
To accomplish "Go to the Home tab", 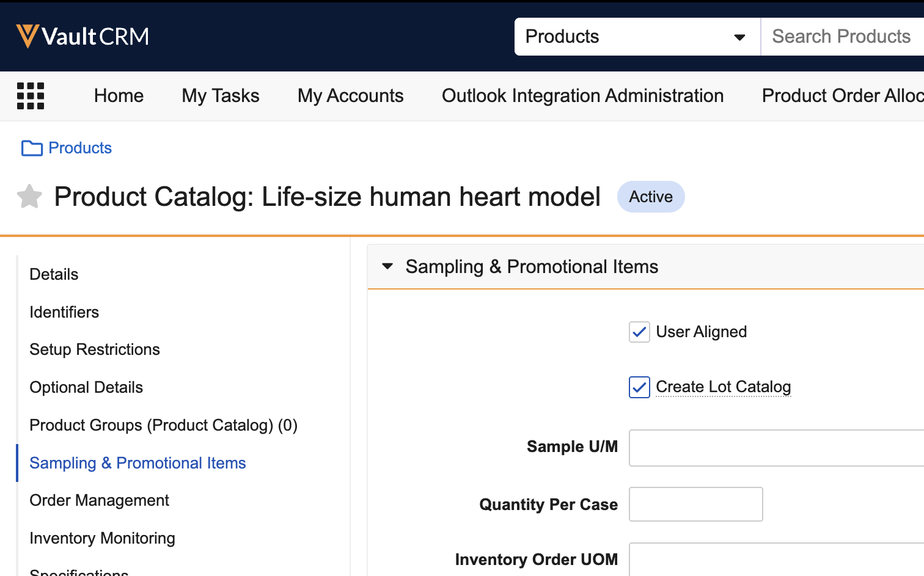I will pos(119,96).
